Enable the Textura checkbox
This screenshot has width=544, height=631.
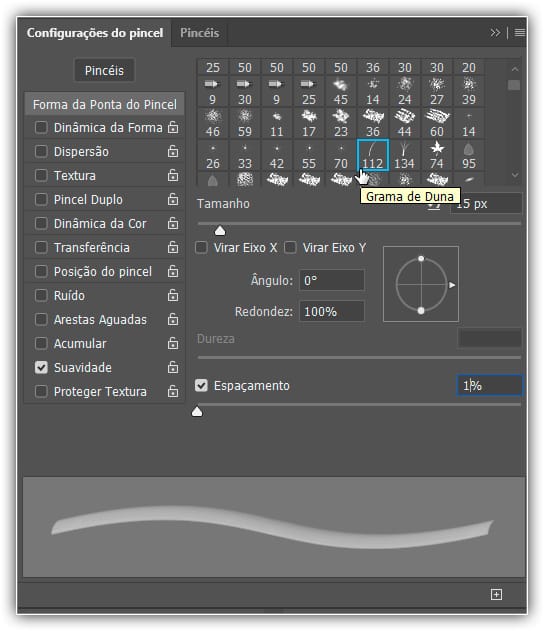41,175
